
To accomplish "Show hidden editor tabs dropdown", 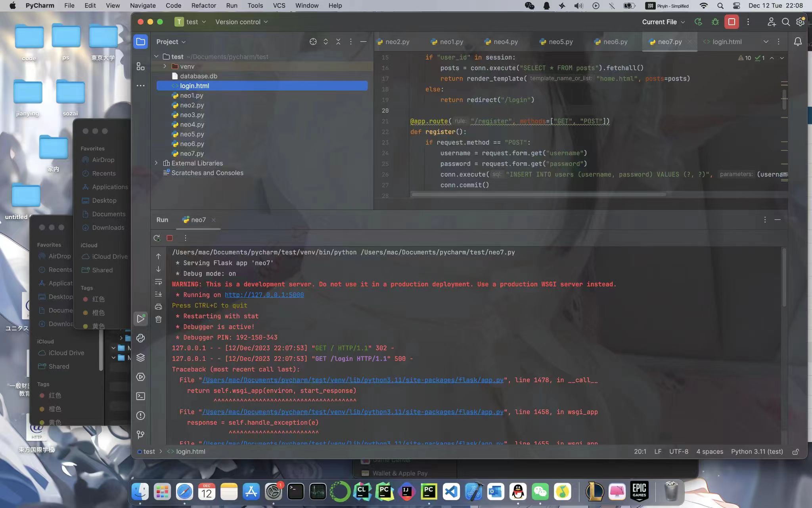I will pyautogui.click(x=766, y=42).
